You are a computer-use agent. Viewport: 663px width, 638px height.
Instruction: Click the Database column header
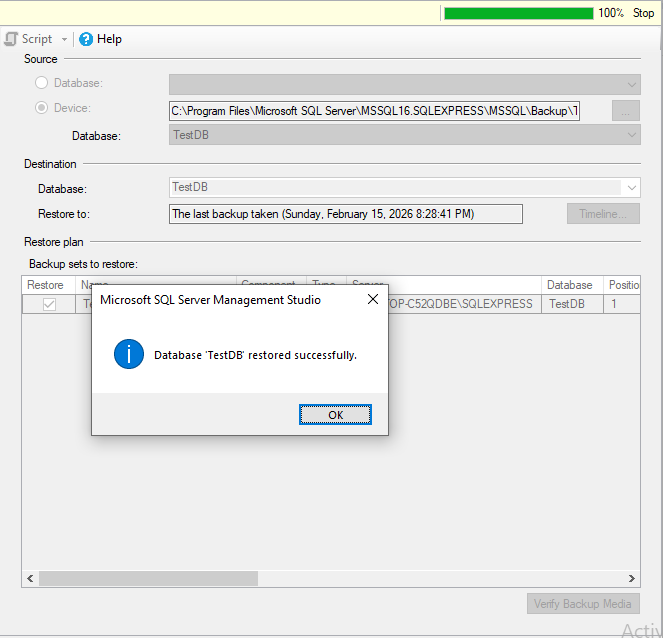click(572, 285)
